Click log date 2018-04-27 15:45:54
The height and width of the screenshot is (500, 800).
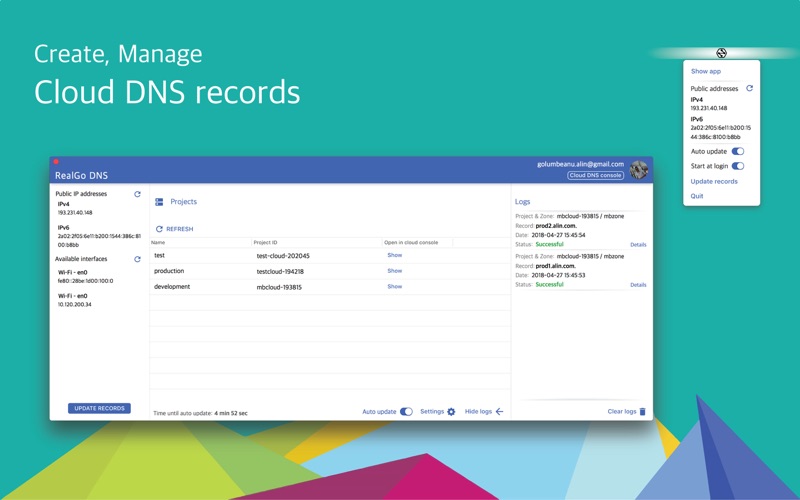(558, 235)
